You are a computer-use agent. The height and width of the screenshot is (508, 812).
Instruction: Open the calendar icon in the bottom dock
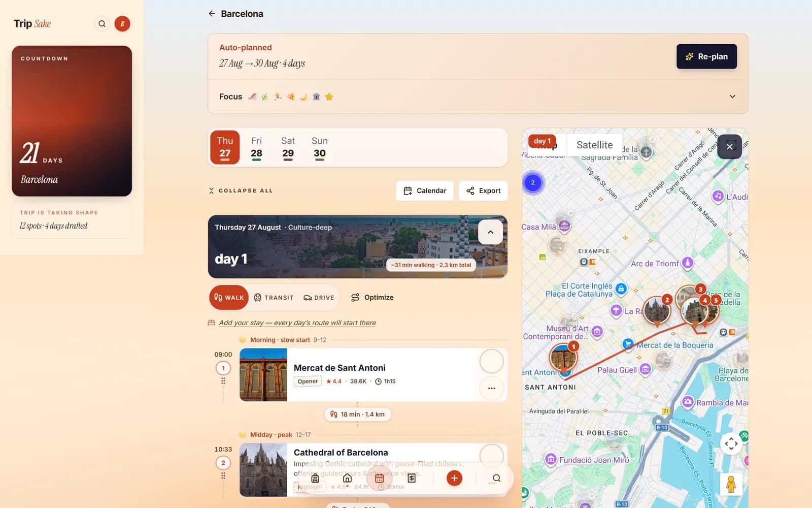pyautogui.click(x=379, y=478)
